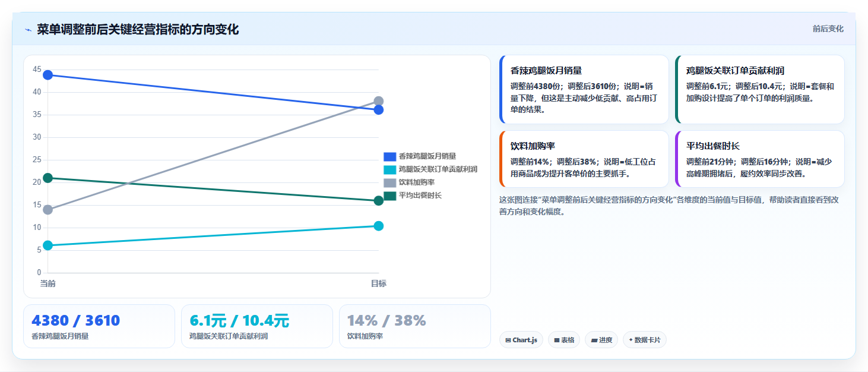Open the 饮料加购率 info card
868x372 pixels.
tap(584, 159)
